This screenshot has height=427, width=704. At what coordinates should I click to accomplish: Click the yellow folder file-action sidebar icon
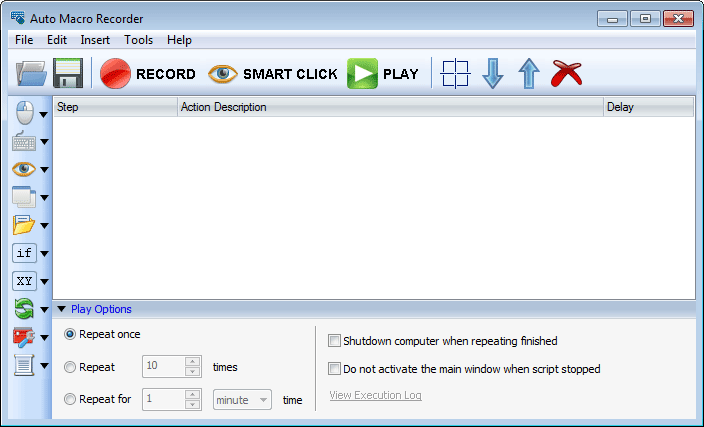click(x=24, y=225)
